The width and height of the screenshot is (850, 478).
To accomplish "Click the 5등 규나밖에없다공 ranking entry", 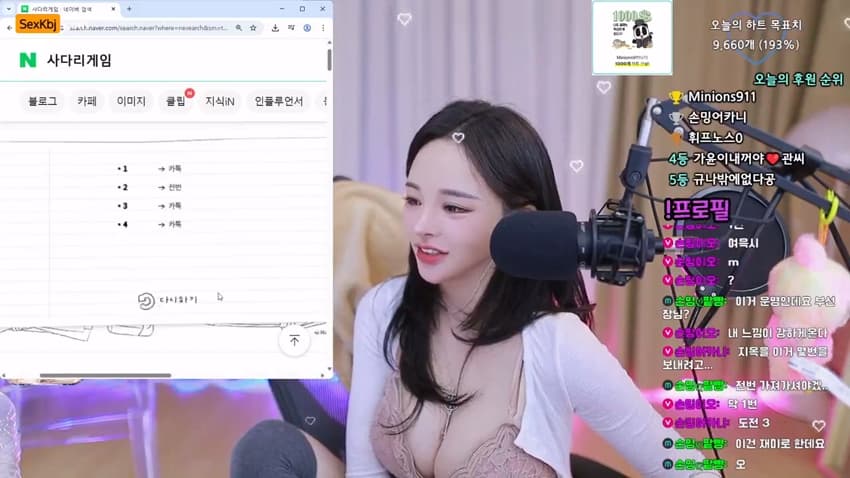I will (x=722, y=179).
